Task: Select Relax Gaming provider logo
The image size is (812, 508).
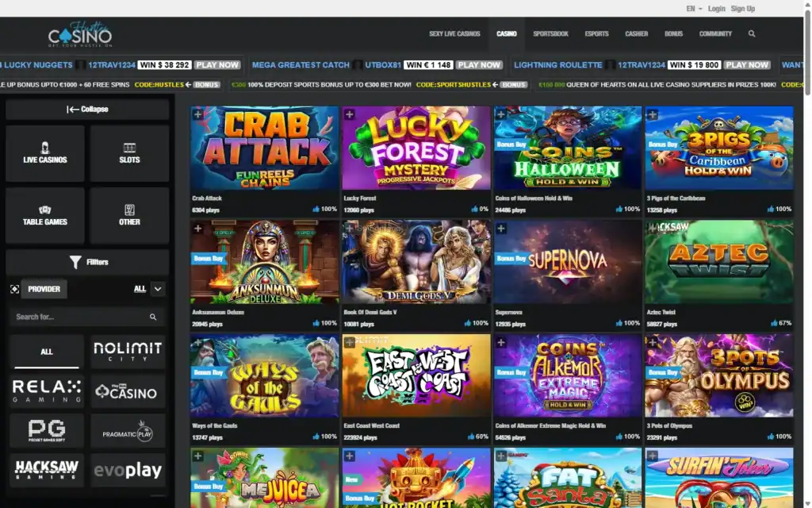Action: (47, 391)
